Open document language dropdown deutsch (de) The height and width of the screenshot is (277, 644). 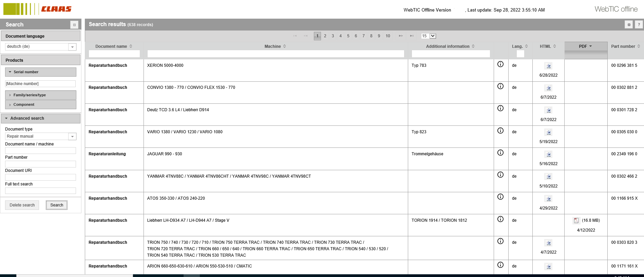[72, 47]
